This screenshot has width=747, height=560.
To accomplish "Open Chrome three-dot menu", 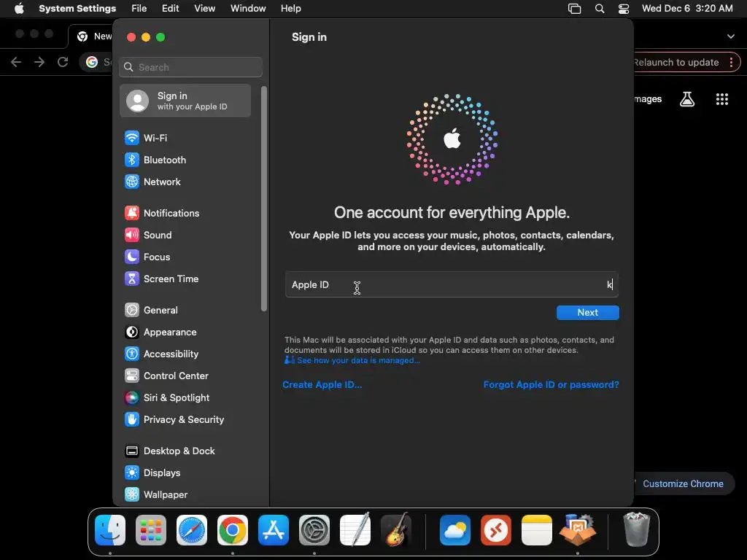I will coord(731,63).
